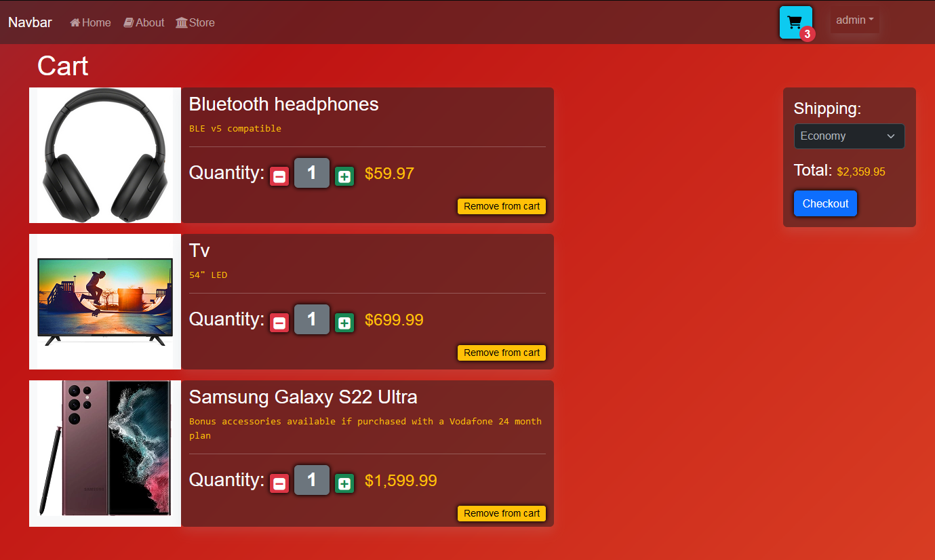935x560 pixels.
Task: Open the Store page in navbar
Action: coord(195,22)
